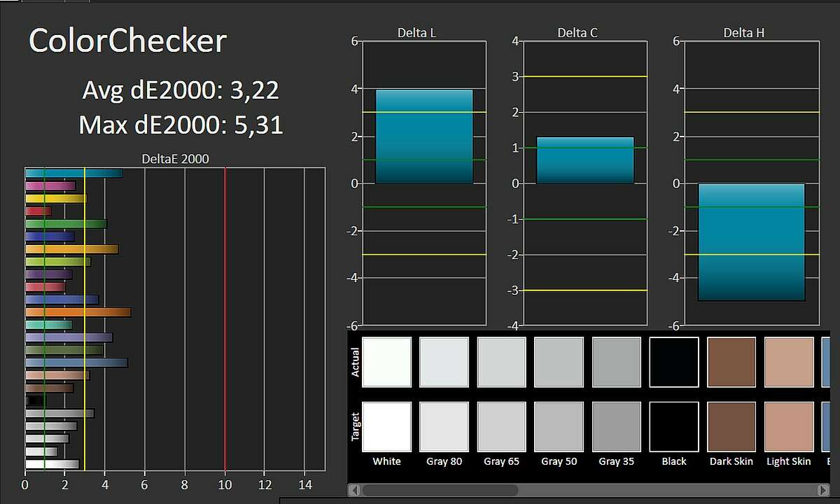Click the 'Delta C' chart title
The image size is (840, 504).
pyautogui.click(x=577, y=33)
